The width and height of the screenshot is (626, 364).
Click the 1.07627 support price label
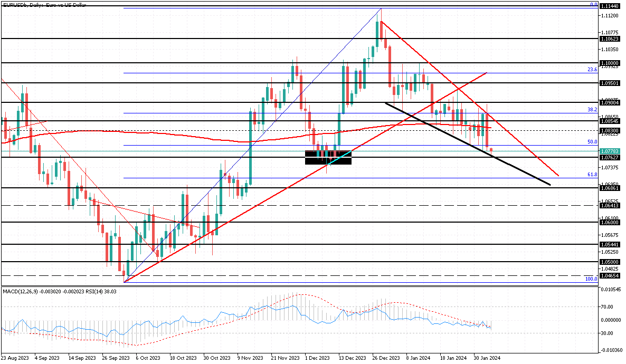(610, 157)
